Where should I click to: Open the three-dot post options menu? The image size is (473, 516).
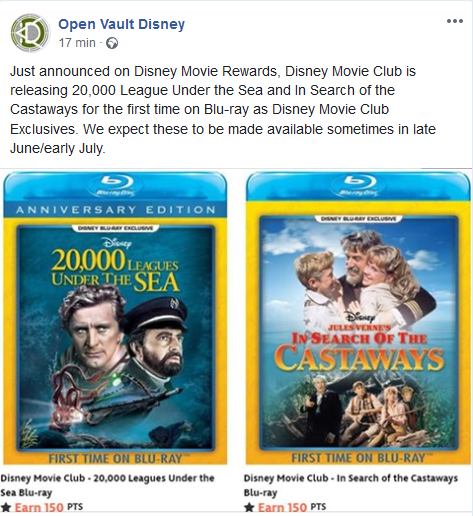(x=455, y=21)
